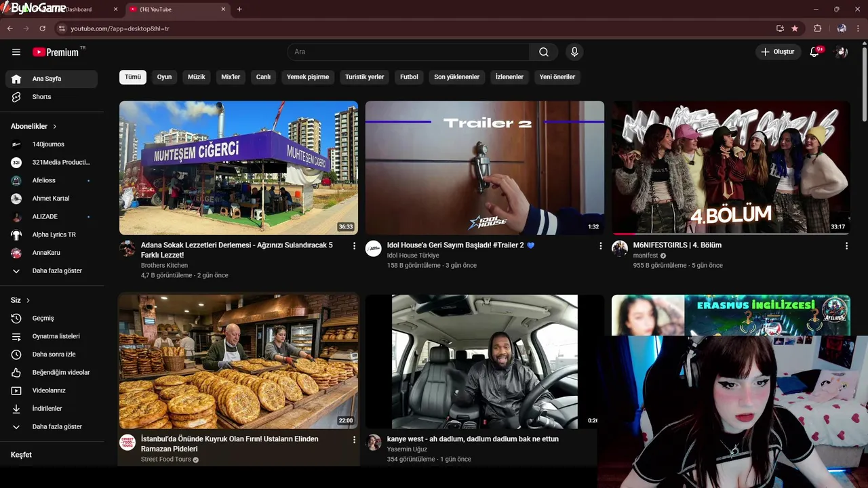This screenshot has width=868, height=488.
Task: Open Alpha Lyrics TR subscription channel
Action: pos(52,235)
